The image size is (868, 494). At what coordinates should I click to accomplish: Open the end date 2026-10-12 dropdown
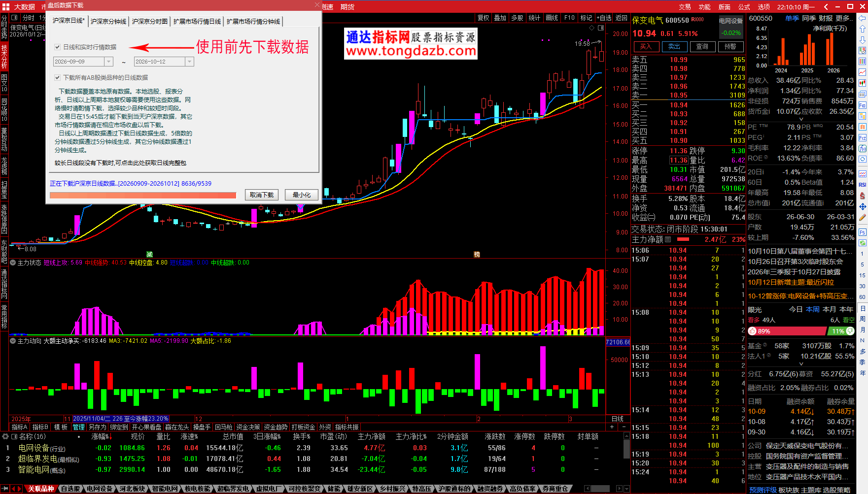point(189,62)
